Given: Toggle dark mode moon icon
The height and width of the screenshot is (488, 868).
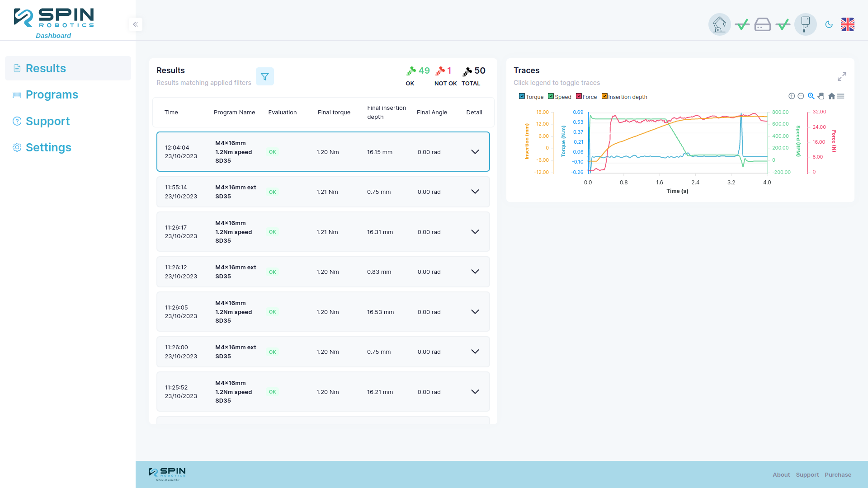Looking at the screenshot, I should [829, 24].
